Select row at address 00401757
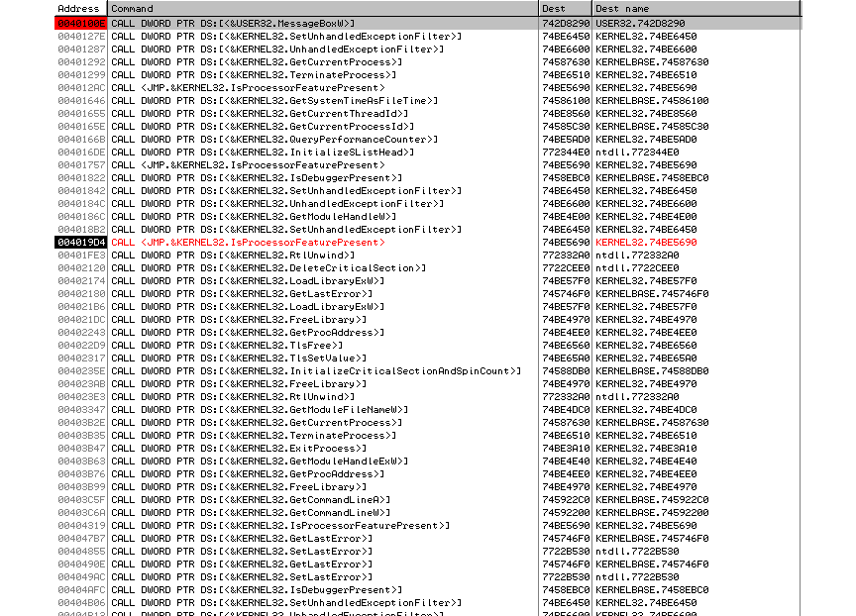The image size is (856, 616). pyautogui.click(x=427, y=165)
